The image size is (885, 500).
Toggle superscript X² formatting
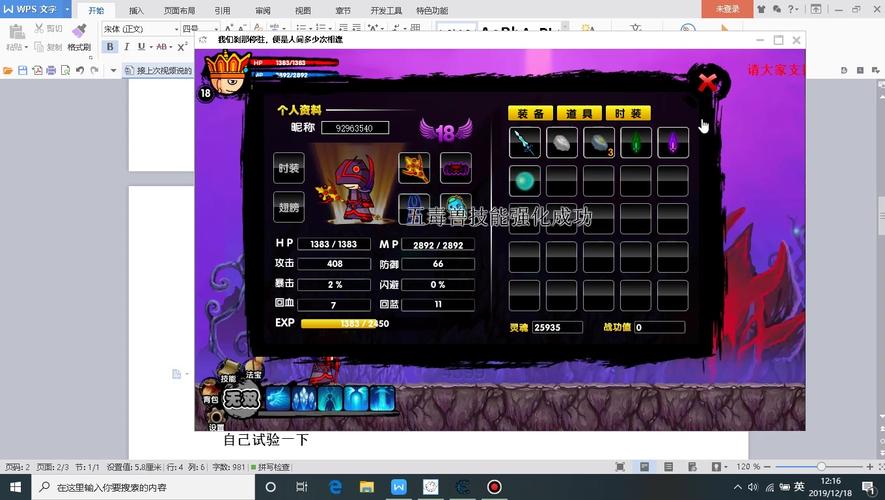click(182, 47)
